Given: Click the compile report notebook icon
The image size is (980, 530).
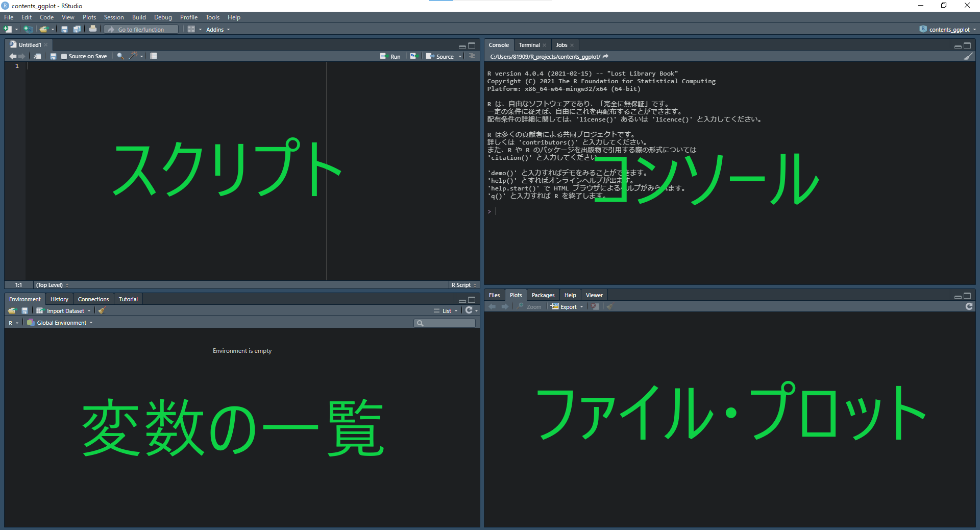Looking at the screenshot, I should pyautogui.click(x=154, y=56).
